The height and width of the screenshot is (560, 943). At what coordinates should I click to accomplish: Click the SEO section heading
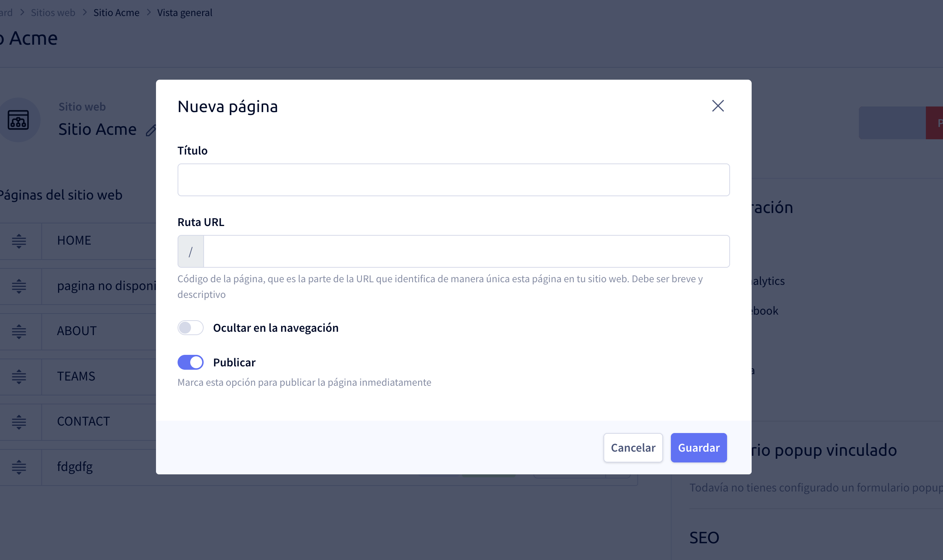704,537
